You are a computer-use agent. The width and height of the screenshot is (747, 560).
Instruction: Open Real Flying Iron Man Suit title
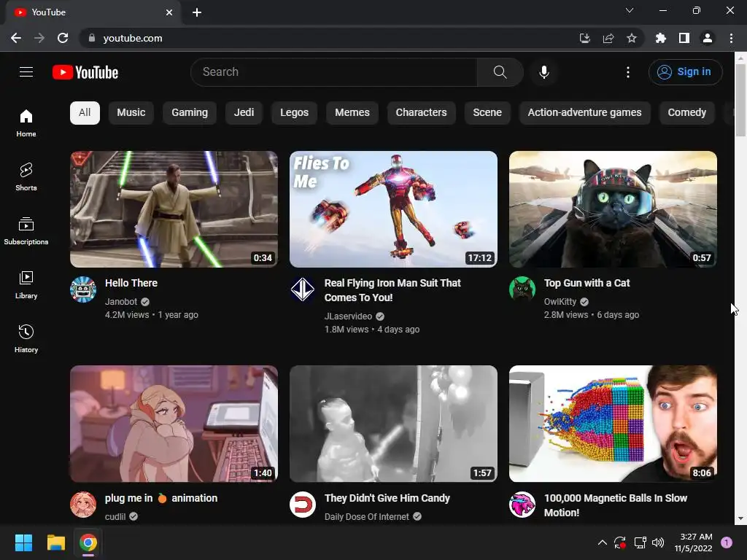[392, 290]
